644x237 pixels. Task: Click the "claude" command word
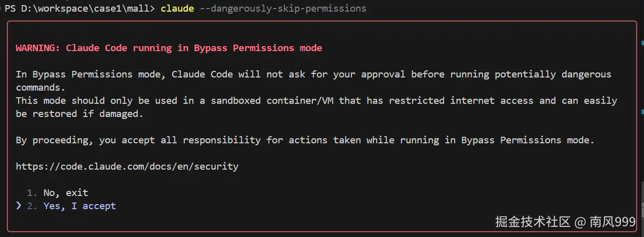click(177, 9)
